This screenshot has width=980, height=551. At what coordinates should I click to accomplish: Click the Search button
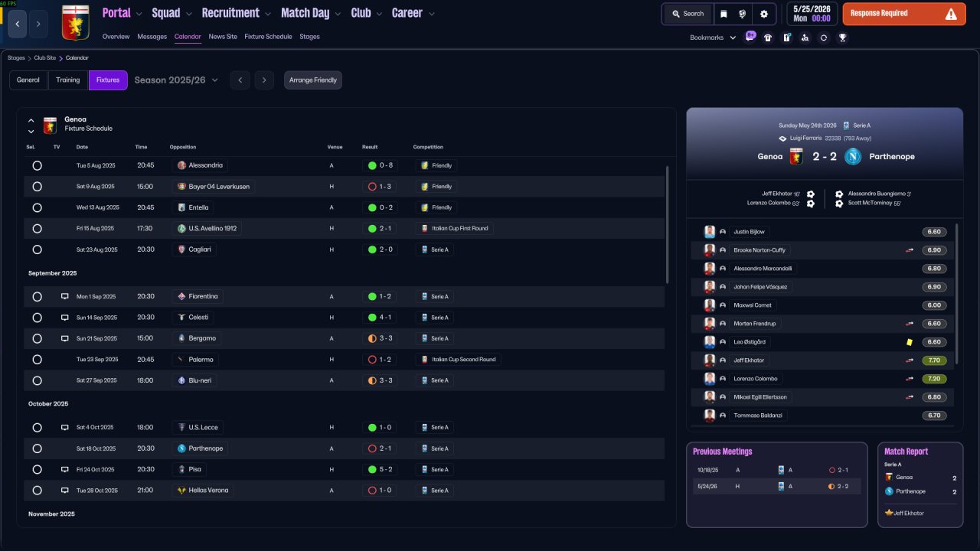tap(687, 14)
